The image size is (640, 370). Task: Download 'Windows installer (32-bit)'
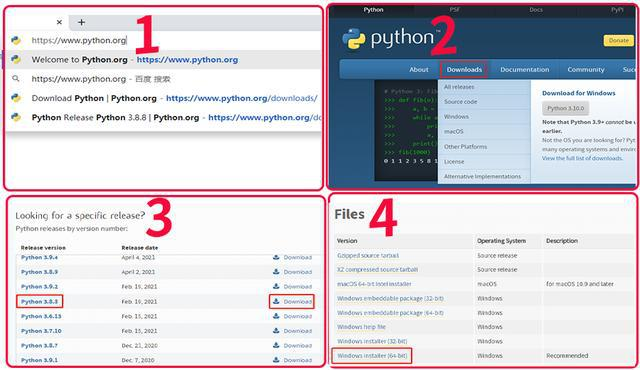click(372, 341)
